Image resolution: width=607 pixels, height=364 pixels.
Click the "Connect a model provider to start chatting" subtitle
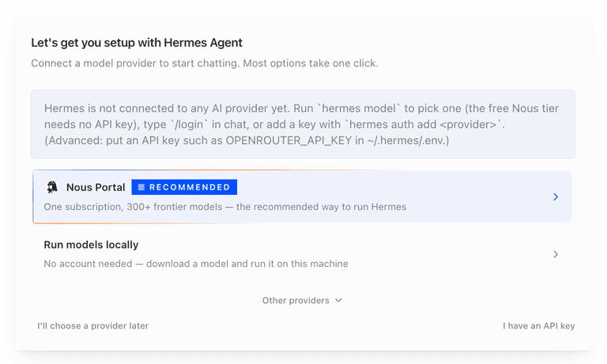point(205,63)
